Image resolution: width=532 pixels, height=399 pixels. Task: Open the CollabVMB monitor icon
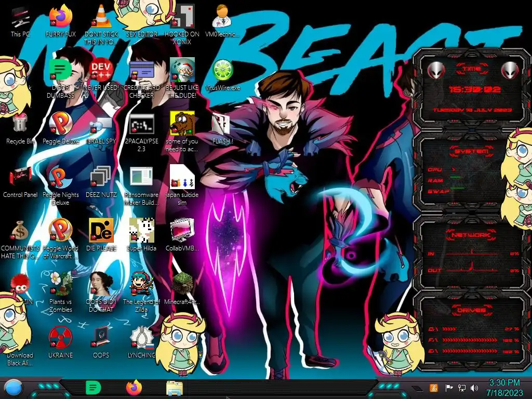(182, 235)
